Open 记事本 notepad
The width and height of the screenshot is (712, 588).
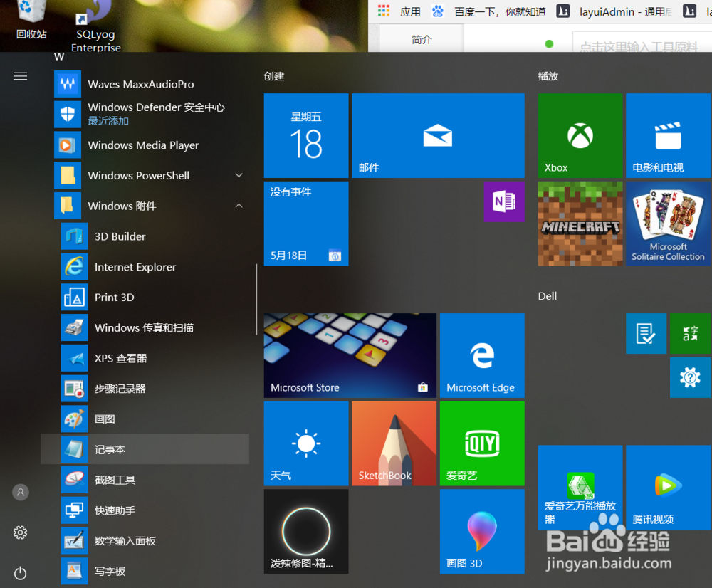click(x=145, y=449)
